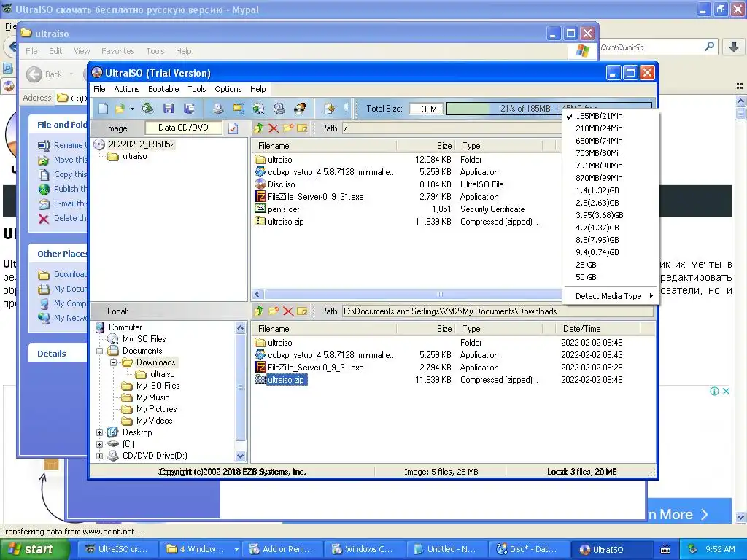Expand the Desktop tree node

pyautogui.click(x=99, y=432)
